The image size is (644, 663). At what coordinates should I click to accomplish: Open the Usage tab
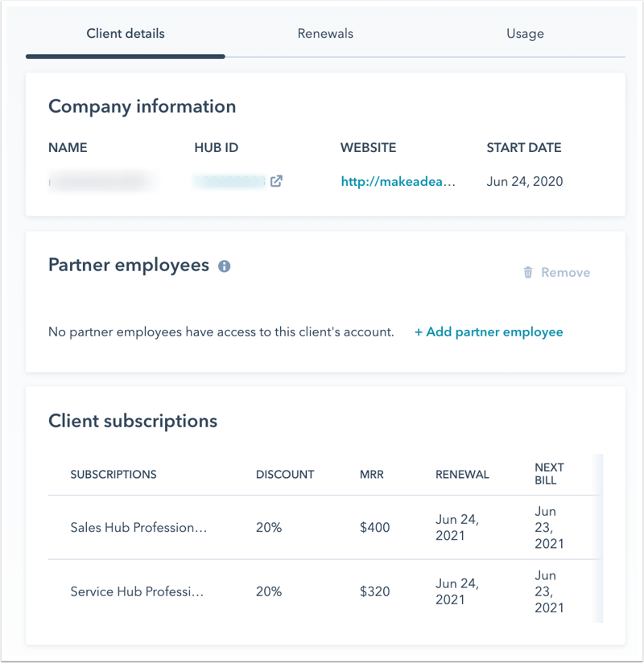pos(525,34)
